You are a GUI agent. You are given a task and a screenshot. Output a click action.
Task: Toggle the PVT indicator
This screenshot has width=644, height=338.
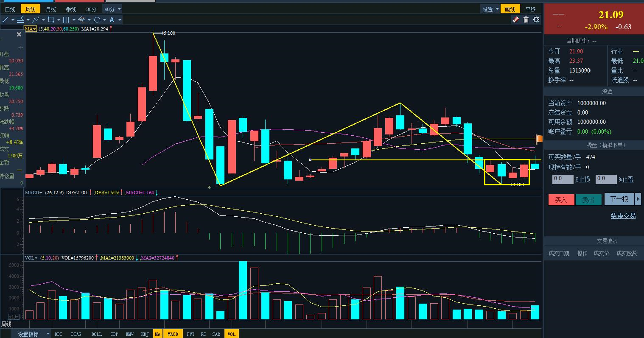click(x=190, y=334)
